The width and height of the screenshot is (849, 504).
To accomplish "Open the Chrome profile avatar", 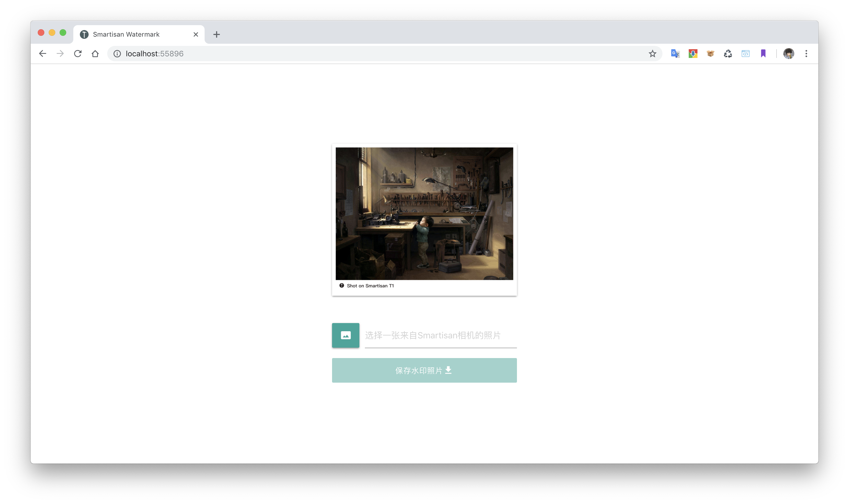I will pos(789,54).
